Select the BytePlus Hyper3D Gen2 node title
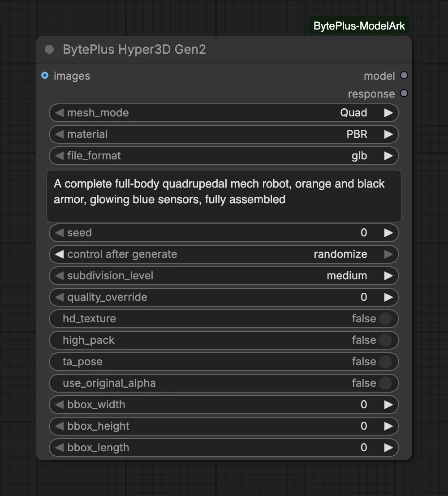The height and width of the screenshot is (496, 448). coord(134,49)
